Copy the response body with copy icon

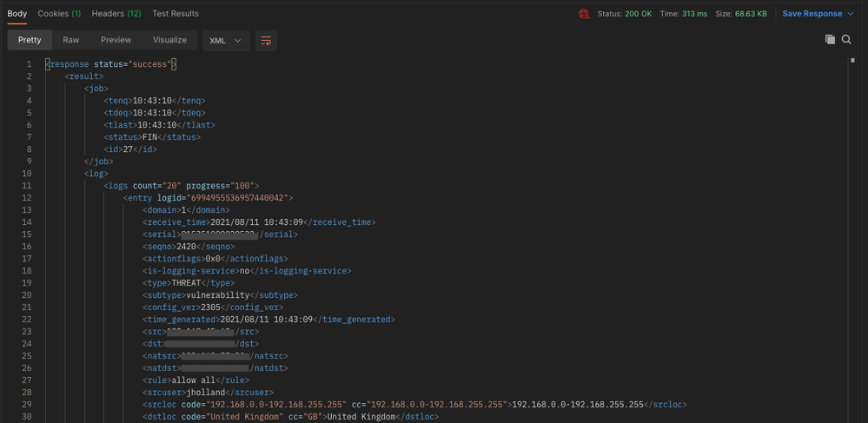(x=830, y=39)
